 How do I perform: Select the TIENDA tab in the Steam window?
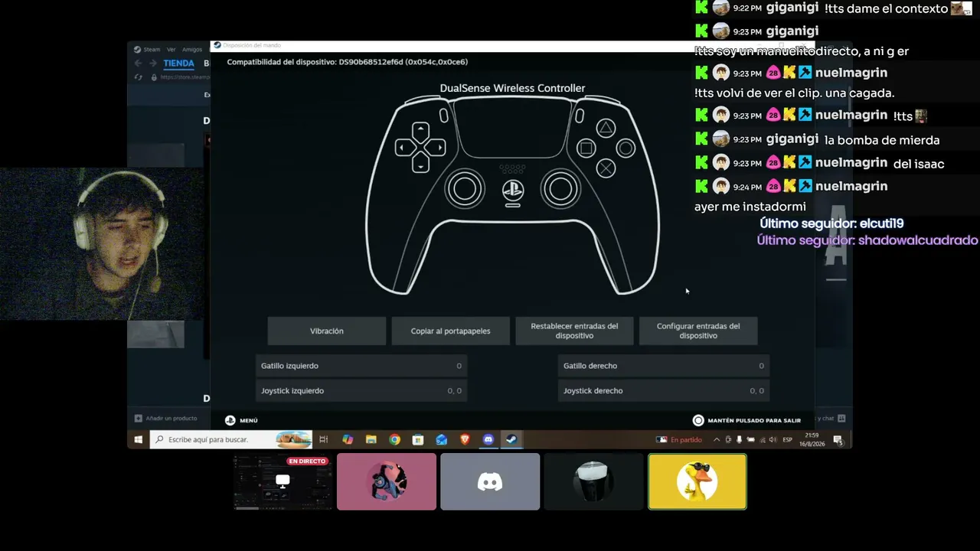178,64
